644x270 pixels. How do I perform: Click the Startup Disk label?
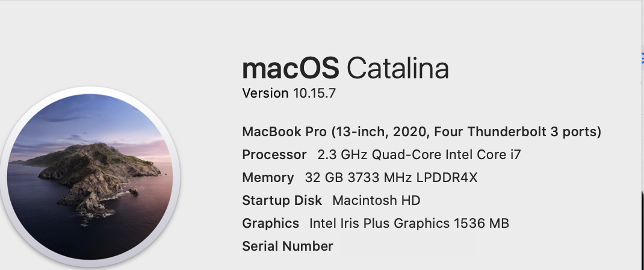(282, 201)
